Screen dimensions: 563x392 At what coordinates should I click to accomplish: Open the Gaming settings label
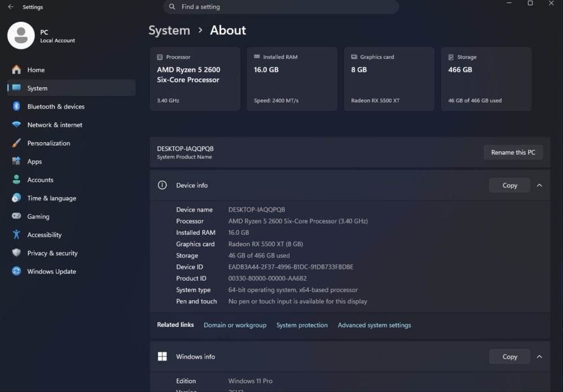[38, 217]
